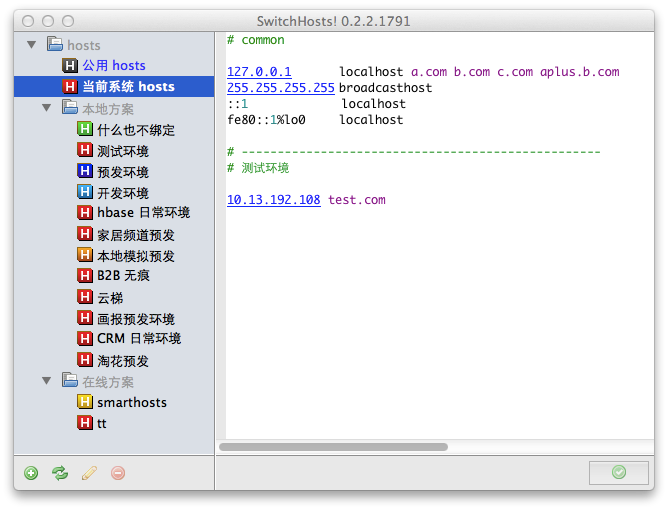668x510 pixels.
Task: Collapse the top-level hosts folder
Action: pos(32,44)
